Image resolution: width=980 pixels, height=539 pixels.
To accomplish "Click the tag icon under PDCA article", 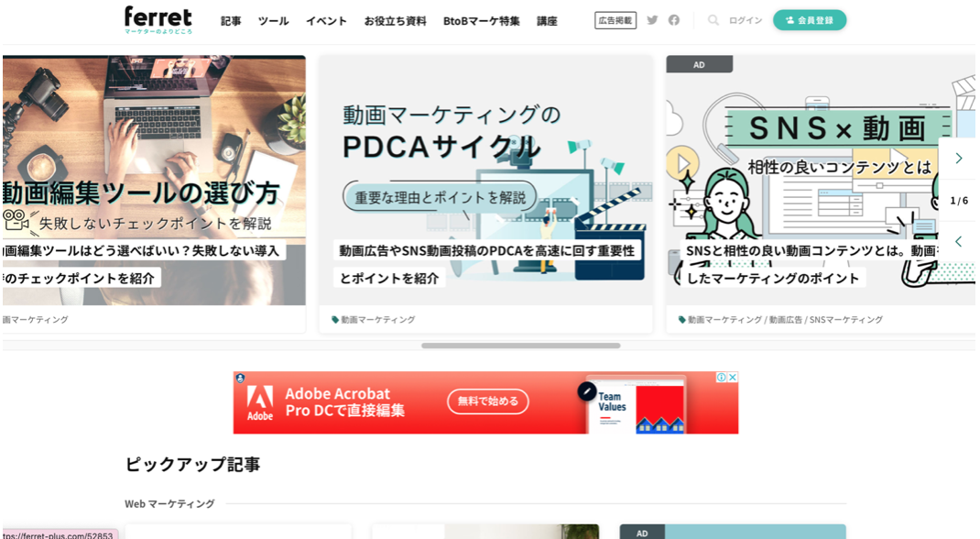I will (x=335, y=320).
